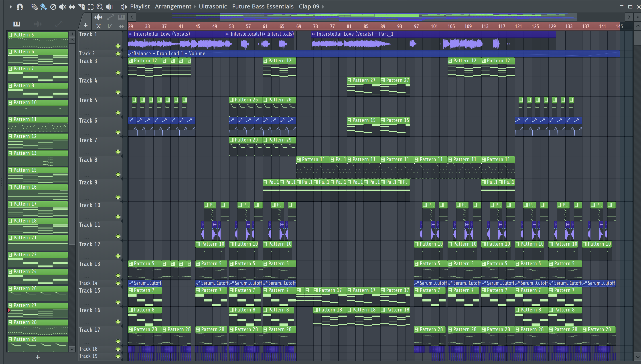Viewport: 641px width, 364px height.
Task: Open the first Pattern 27 clip menu on Track 4
Action: [349, 80]
